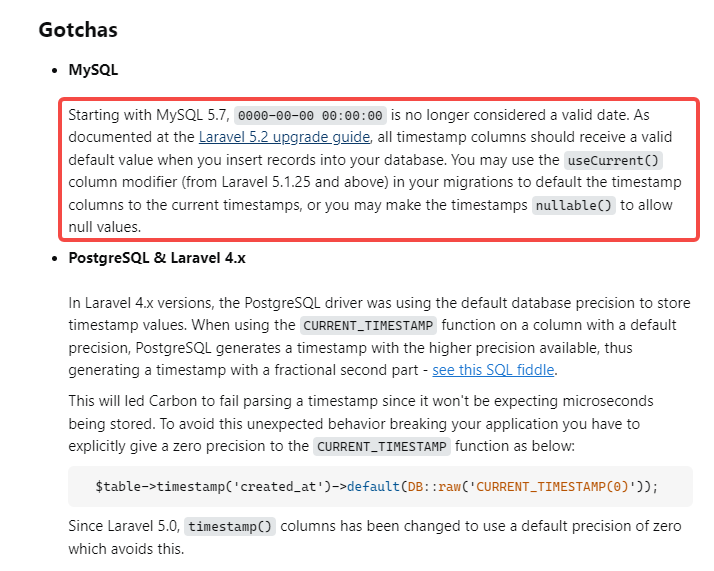Image resolution: width=714 pixels, height=571 pixels.
Task: Follow the 'see this SQL fiddle' link
Action: point(493,370)
